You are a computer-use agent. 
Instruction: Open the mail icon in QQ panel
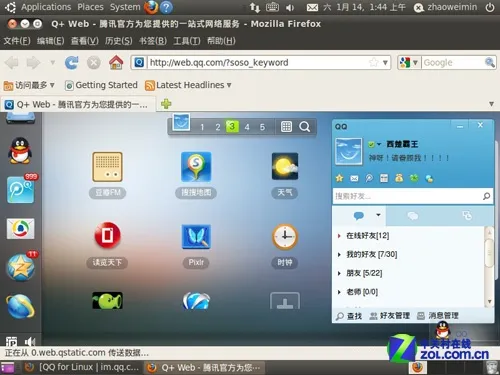pos(354,179)
